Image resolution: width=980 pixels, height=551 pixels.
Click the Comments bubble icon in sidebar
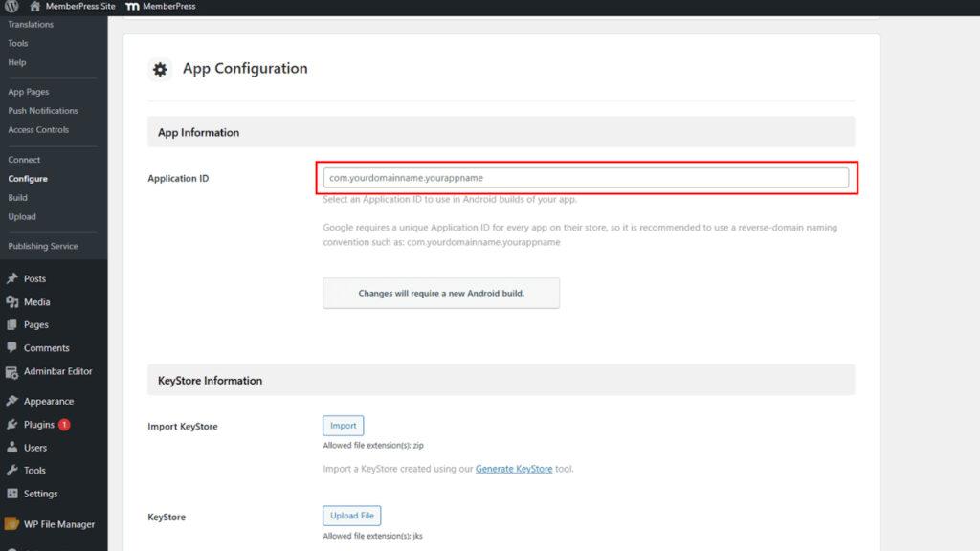pos(12,348)
